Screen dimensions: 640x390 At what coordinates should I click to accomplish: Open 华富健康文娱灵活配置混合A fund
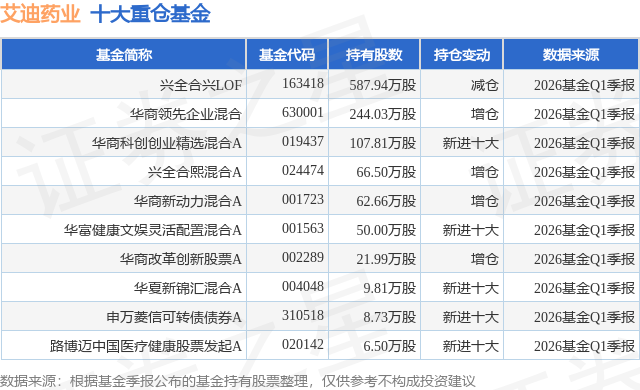point(153,230)
